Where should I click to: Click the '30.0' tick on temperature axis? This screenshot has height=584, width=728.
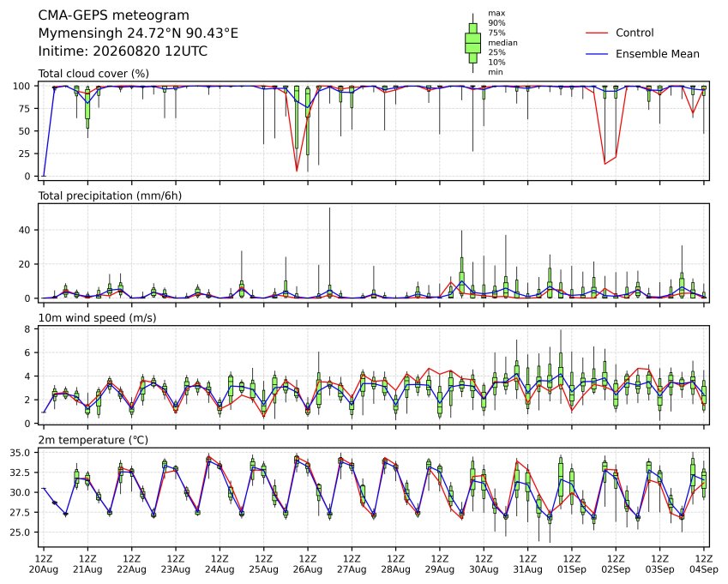[x=20, y=493]
